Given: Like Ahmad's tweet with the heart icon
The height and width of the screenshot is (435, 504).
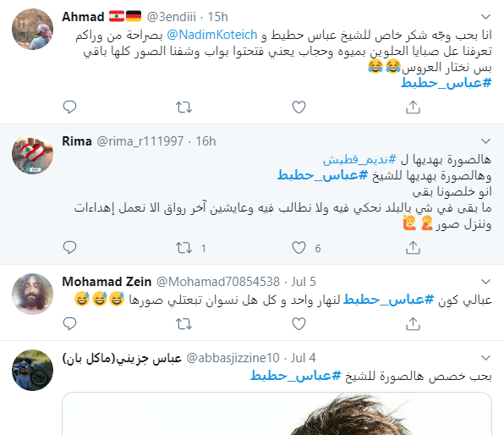Looking at the screenshot, I should tap(299, 107).
